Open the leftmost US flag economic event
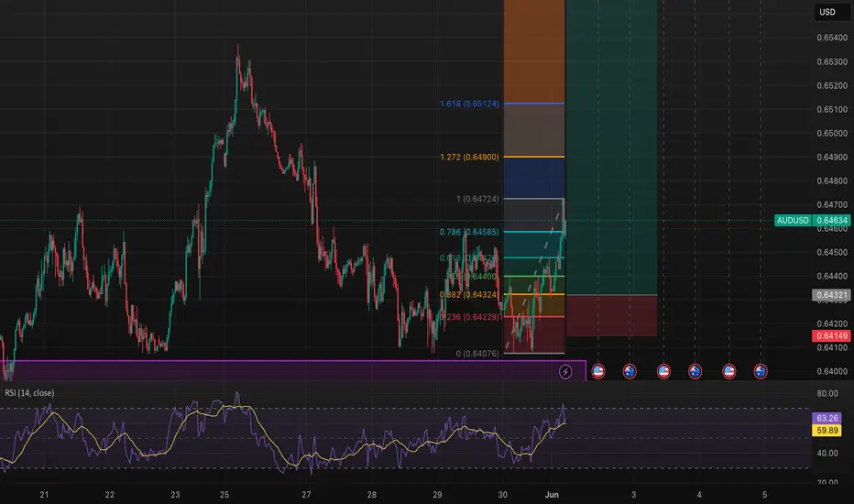The height and width of the screenshot is (504, 854). (x=598, y=372)
